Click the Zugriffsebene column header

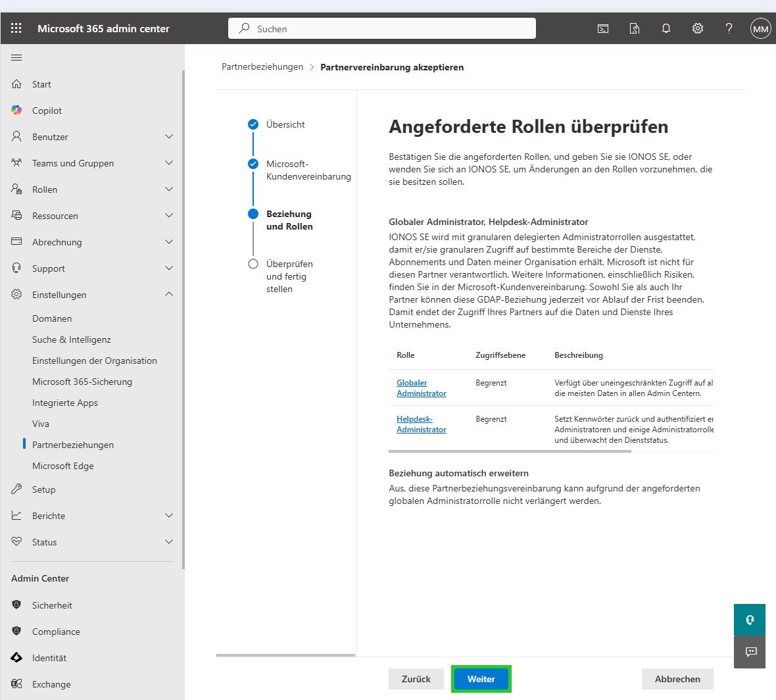click(500, 355)
